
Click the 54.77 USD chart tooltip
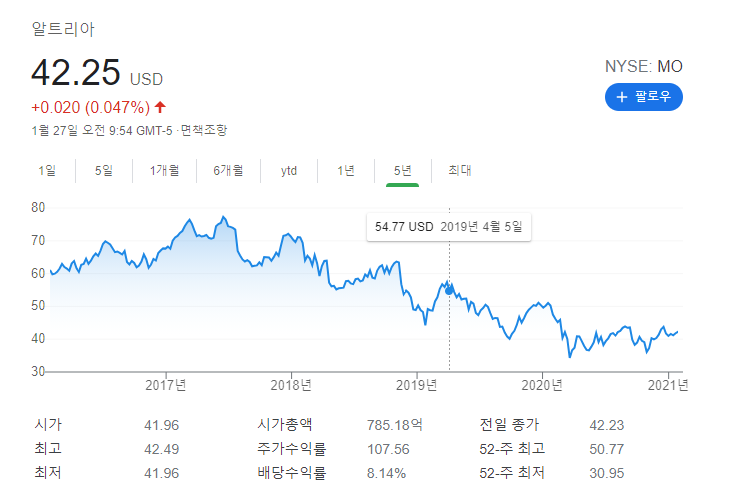(x=449, y=227)
